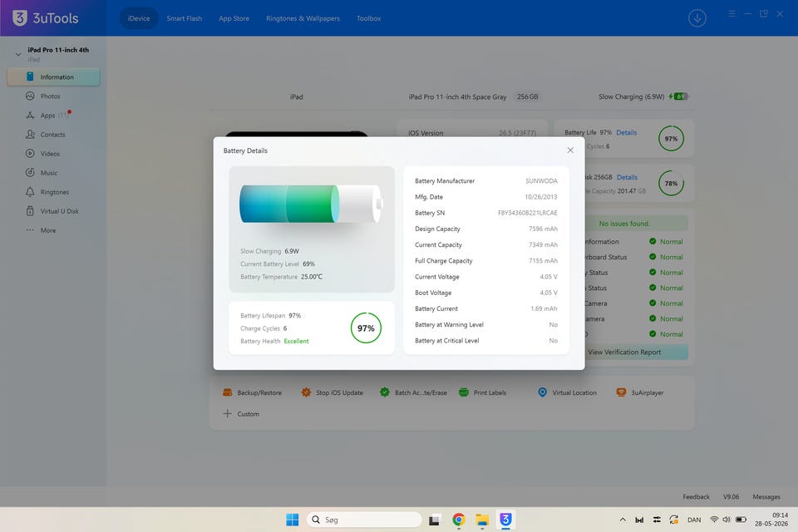The width and height of the screenshot is (798, 532).
Task: Click the Mfg. Date 10/26/2013 value
Action: pyautogui.click(x=540, y=196)
